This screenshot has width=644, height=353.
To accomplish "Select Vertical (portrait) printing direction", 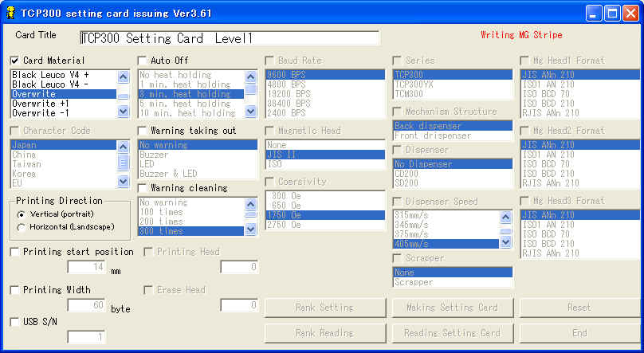I will tap(21, 214).
